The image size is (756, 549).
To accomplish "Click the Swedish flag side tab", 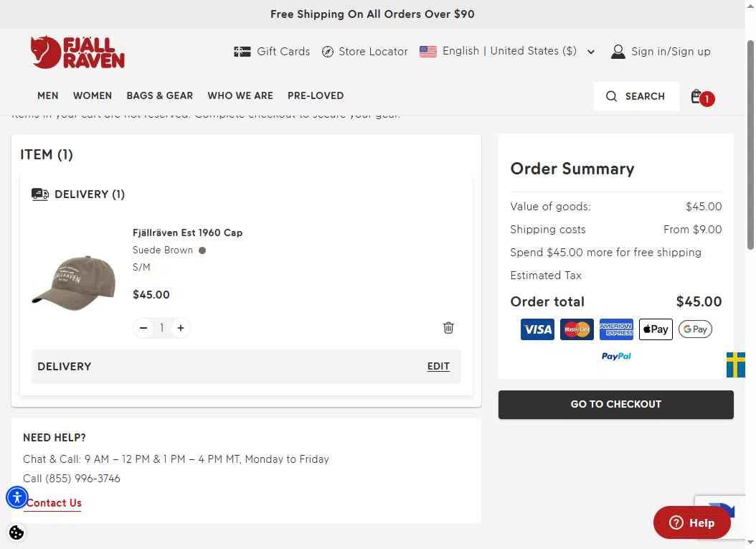I will [x=736, y=365].
